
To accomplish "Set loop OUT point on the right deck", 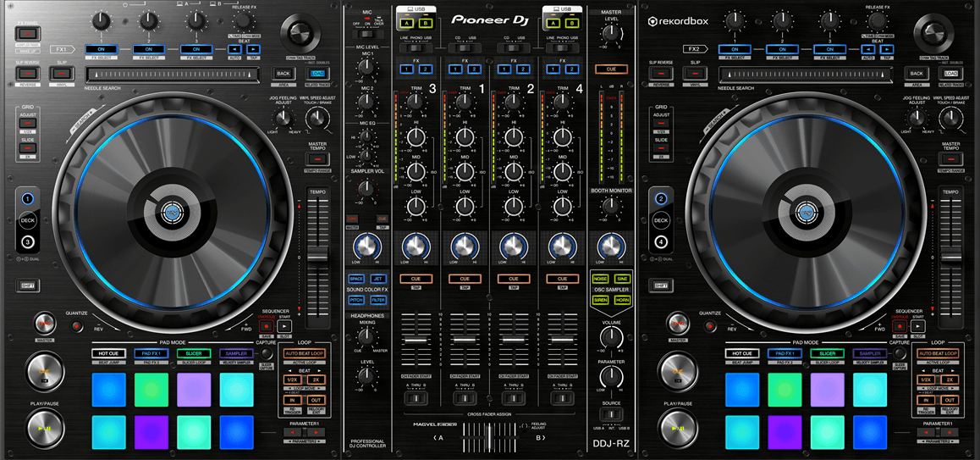I will coord(950,401).
